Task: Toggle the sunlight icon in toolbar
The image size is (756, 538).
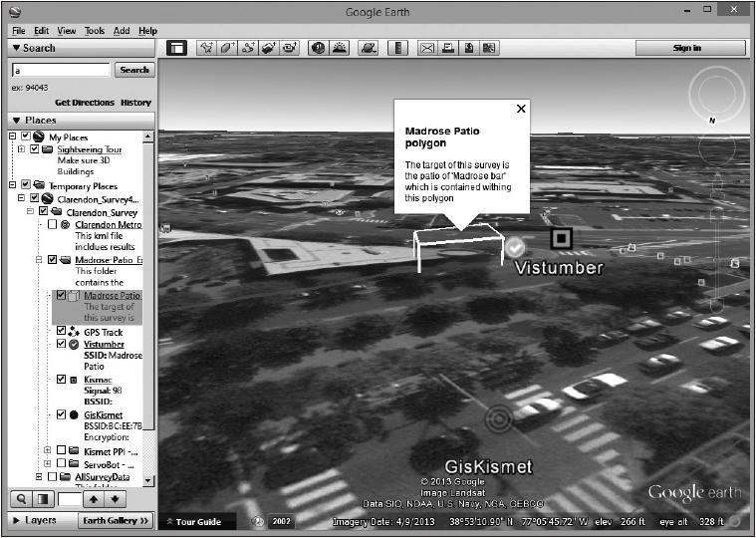Action: coord(339,48)
